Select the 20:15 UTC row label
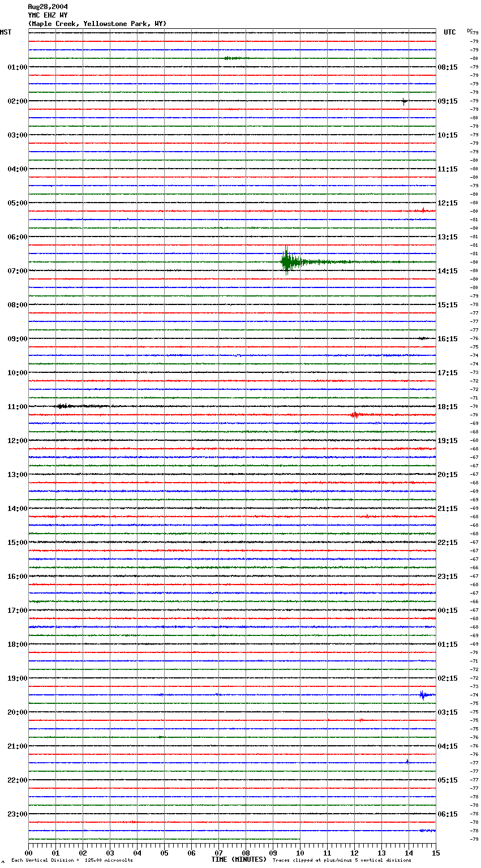Image resolution: width=481 pixels, height=868 pixels. coord(448,475)
